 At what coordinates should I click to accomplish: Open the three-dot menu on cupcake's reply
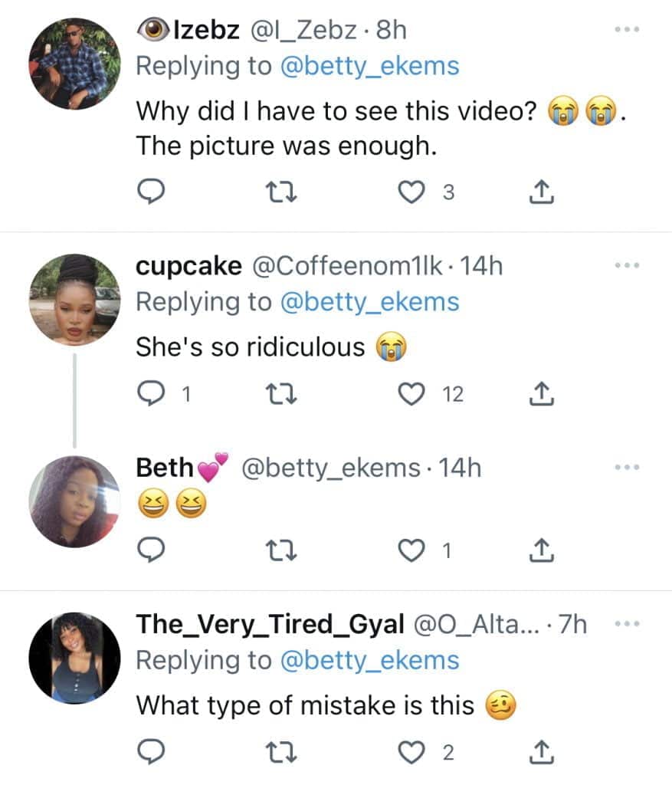(628, 265)
